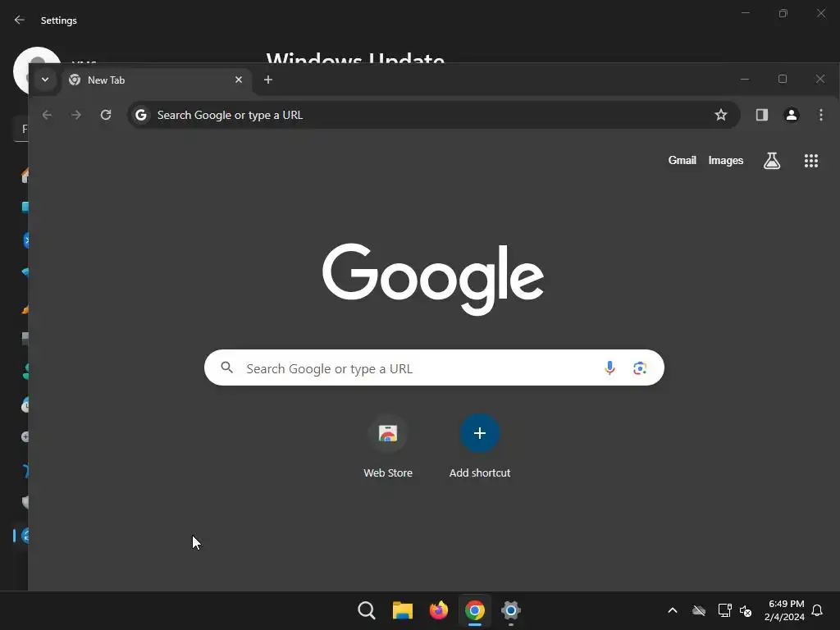Open File Explorer from the taskbar
Viewport: 840px width, 630px height.
click(402, 610)
